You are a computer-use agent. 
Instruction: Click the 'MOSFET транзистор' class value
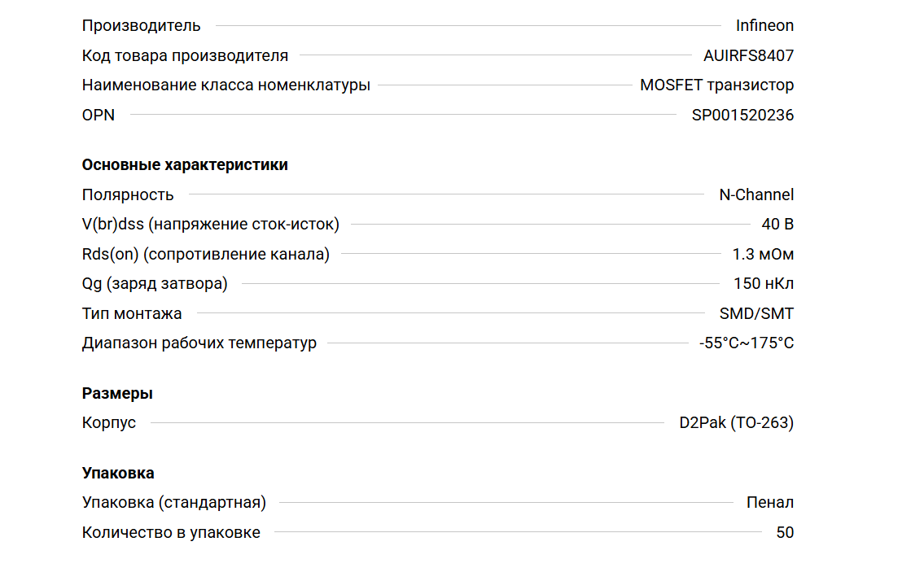[716, 85]
